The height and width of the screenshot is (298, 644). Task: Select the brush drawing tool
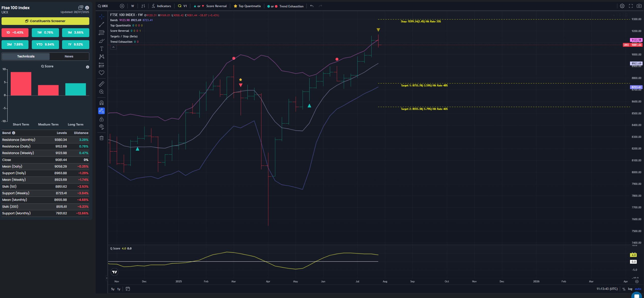(x=101, y=41)
